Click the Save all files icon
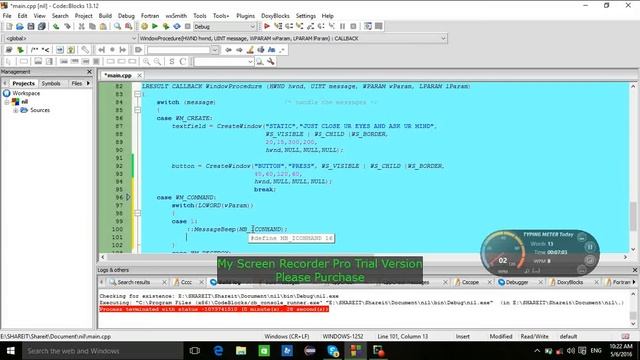 coord(42,27)
